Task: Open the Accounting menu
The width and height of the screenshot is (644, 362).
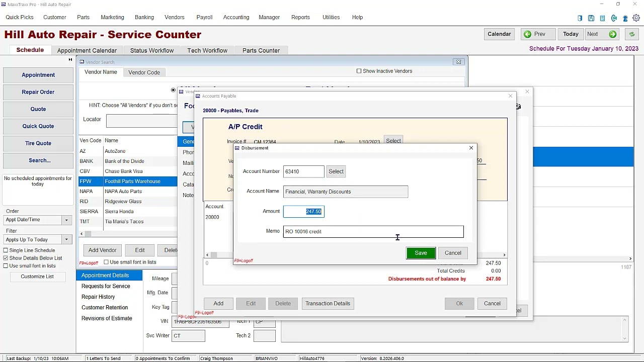Action: click(x=236, y=17)
